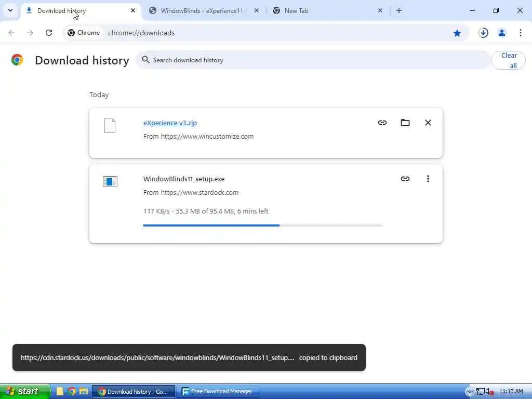The image size is (532, 399).
Task: Click the network tray icon
Action: [480, 392]
